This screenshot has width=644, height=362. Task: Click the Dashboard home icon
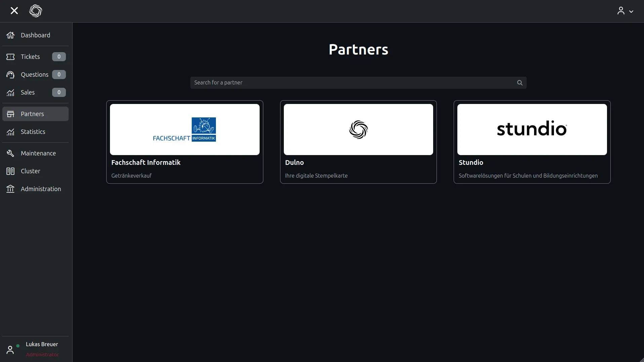(x=10, y=35)
